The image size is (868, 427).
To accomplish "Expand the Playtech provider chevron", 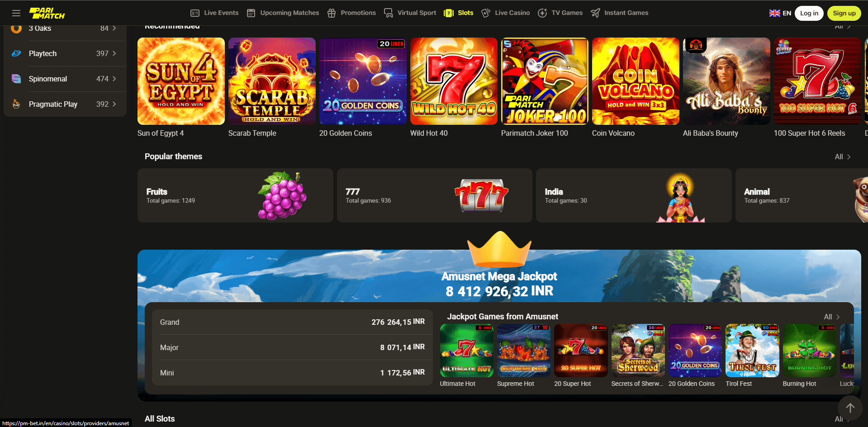I will coord(114,53).
